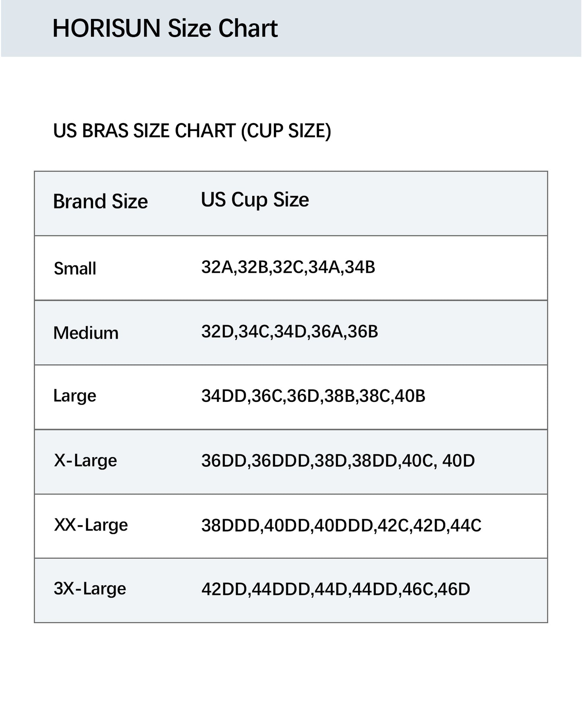Click the (CUP SIZE) text in the heading
Screen dimensions: 582x728
pos(286,131)
